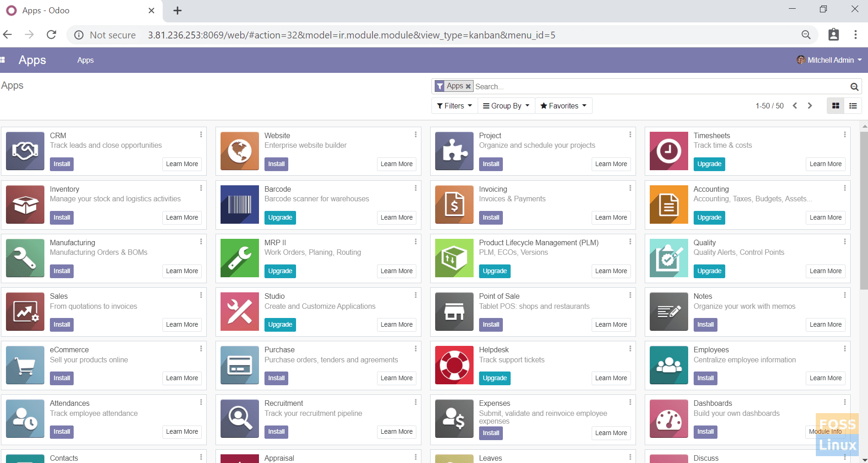Click the eCommerce shopping cart icon
The image size is (868, 463).
pos(25,365)
